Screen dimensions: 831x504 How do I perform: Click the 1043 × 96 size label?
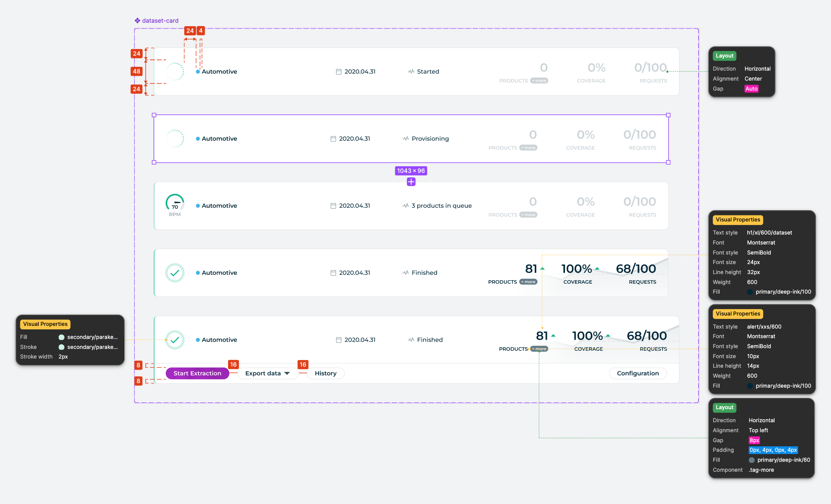pos(411,171)
